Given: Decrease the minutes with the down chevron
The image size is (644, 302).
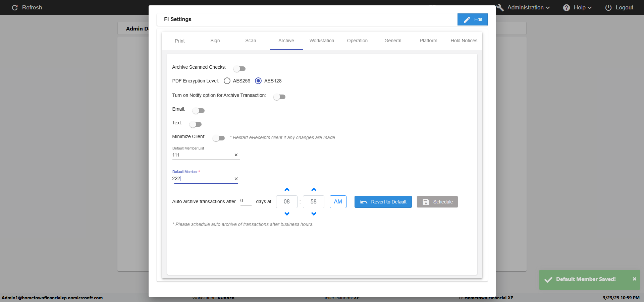Looking at the screenshot, I should (x=314, y=214).
